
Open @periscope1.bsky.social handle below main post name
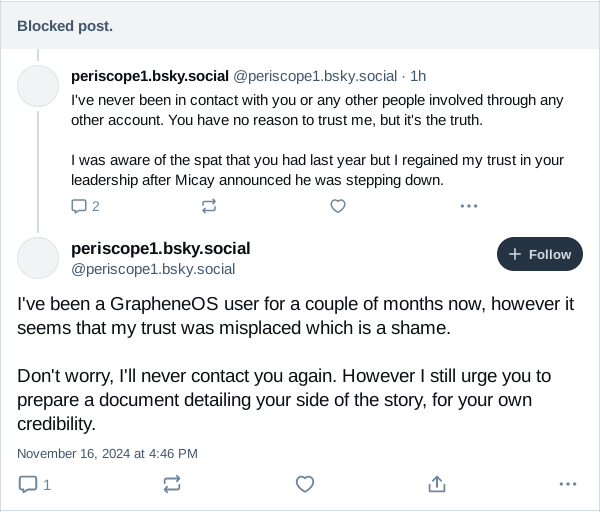tap(153, 269)
